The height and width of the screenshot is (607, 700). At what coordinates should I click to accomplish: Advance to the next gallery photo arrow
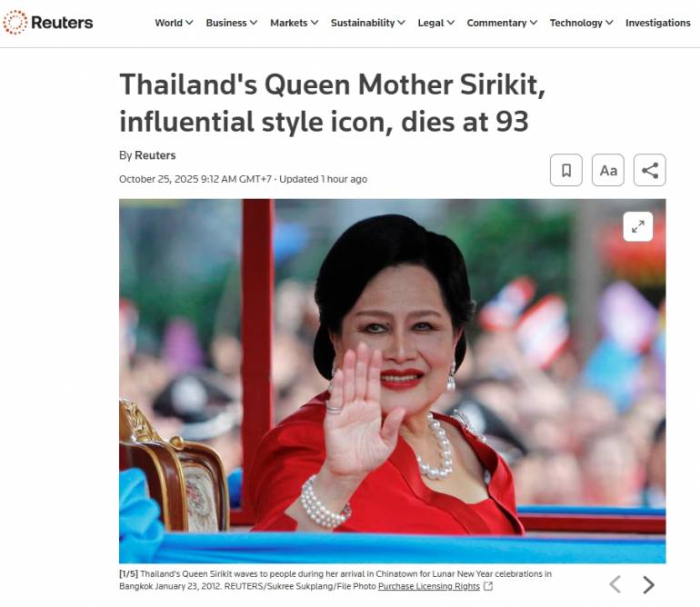pyautogui.click(x=649, y=584)
